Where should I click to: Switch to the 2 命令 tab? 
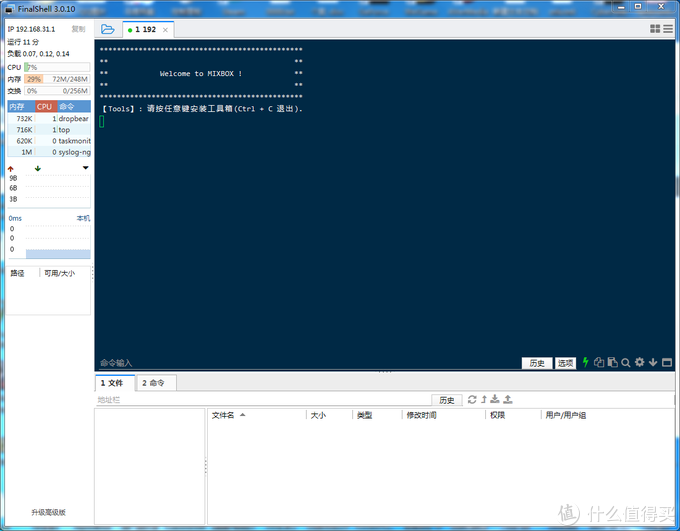click(154, 383)
